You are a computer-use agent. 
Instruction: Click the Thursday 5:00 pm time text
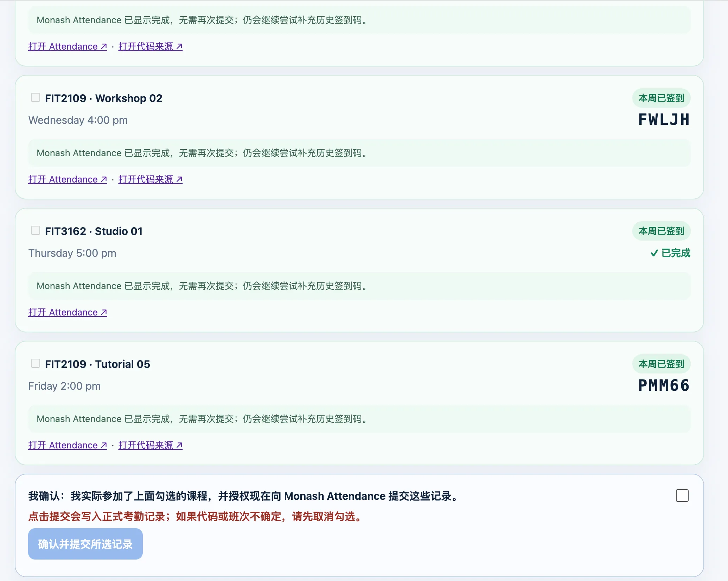tap(72, 253)
